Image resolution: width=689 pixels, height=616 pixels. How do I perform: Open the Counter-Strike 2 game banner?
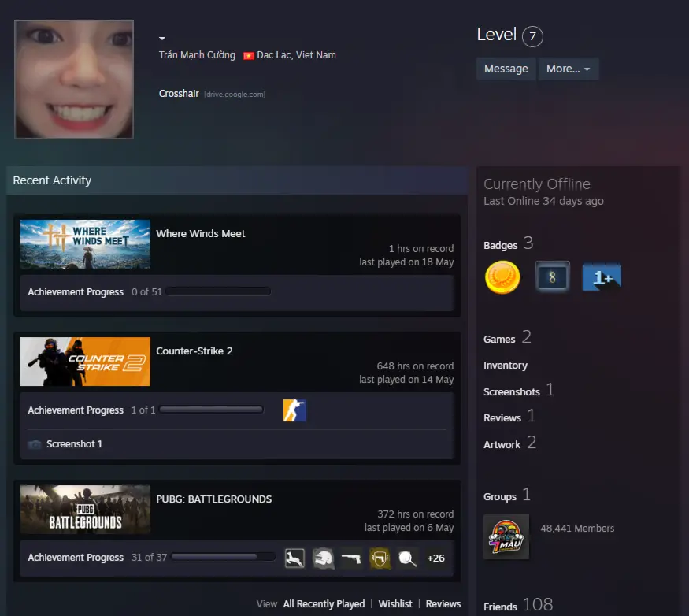[85, 362]
